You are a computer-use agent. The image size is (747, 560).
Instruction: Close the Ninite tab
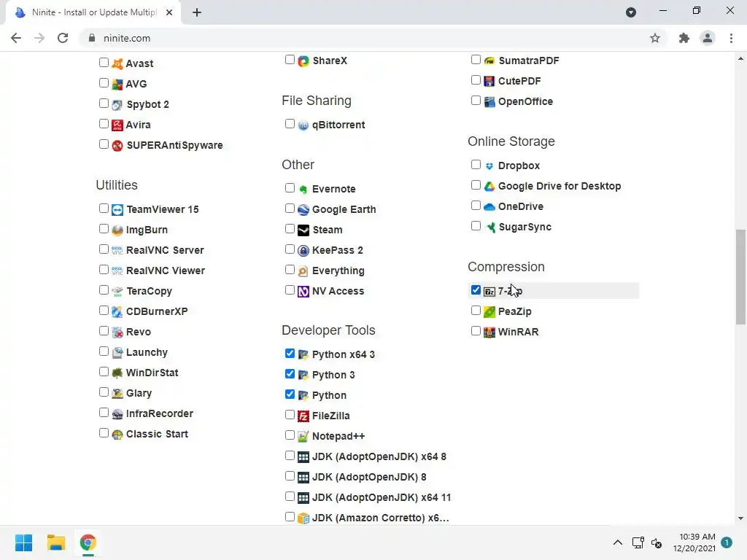pyautogui.click(x=169, y=12)
